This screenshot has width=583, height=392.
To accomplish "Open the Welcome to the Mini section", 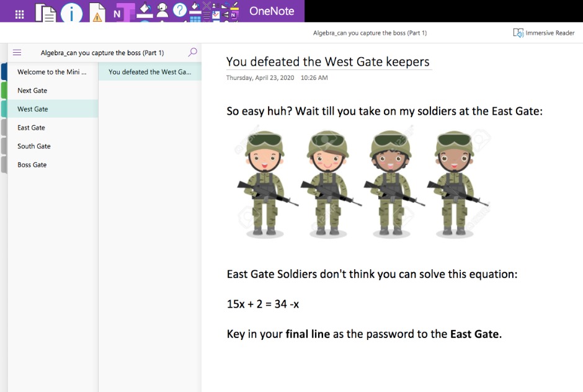I will 51,72.
